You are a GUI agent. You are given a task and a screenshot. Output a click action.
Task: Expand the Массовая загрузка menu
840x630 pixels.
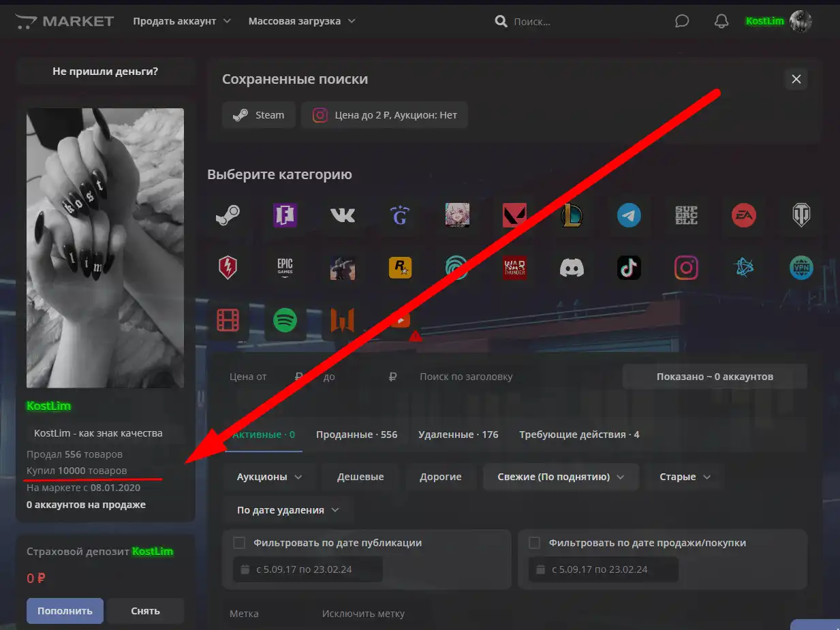pos(302,21)
